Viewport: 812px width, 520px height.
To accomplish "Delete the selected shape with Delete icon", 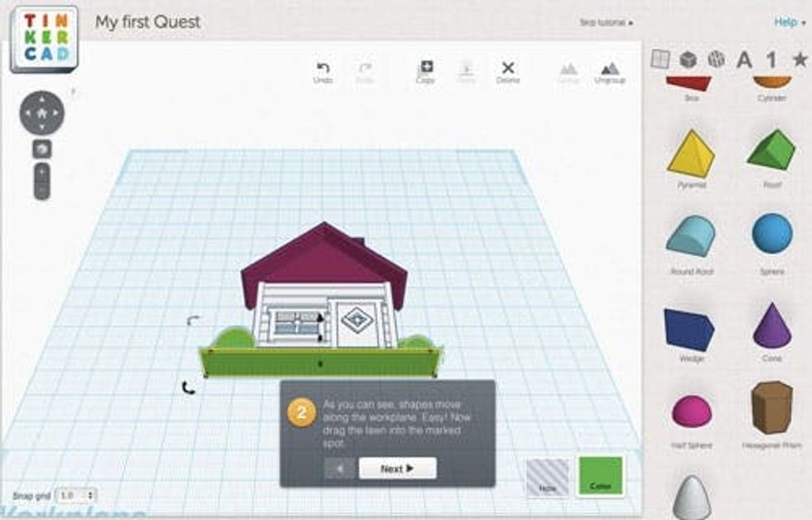I will [x=508, y=71].
